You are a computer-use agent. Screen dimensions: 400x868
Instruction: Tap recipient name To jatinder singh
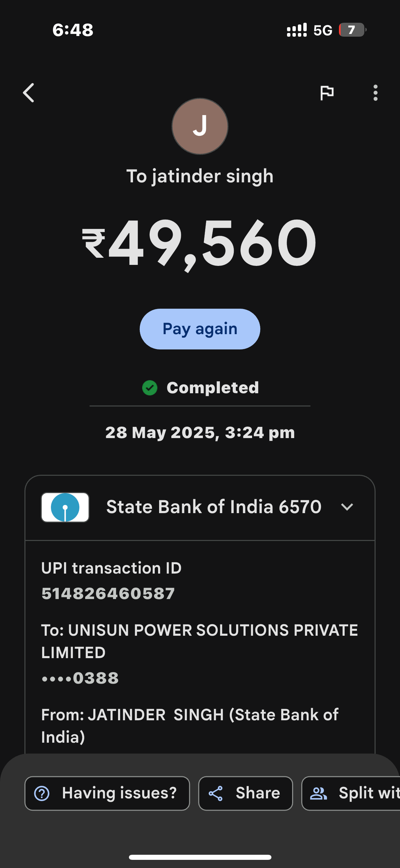coord(200,176)
